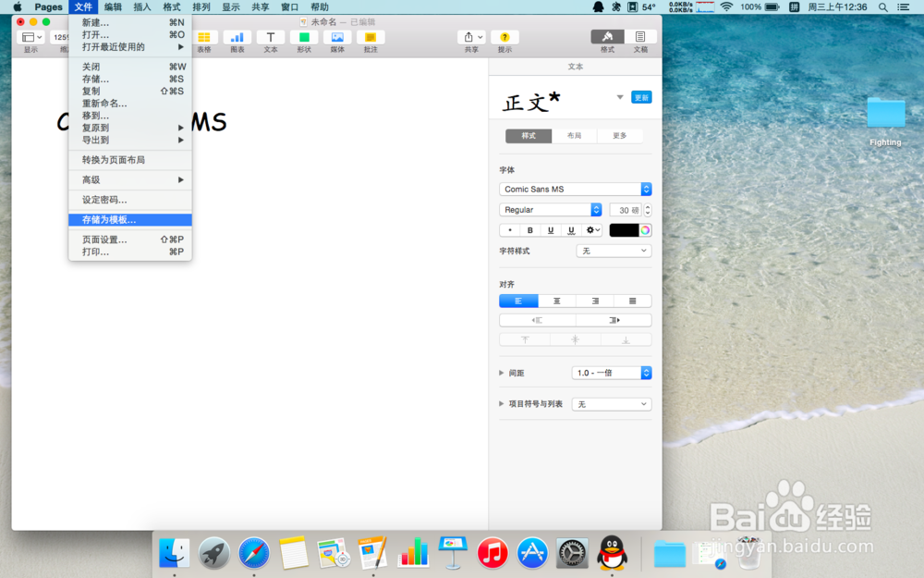
Task: Click the font size stepper arrows
Action: click(648, 210)
